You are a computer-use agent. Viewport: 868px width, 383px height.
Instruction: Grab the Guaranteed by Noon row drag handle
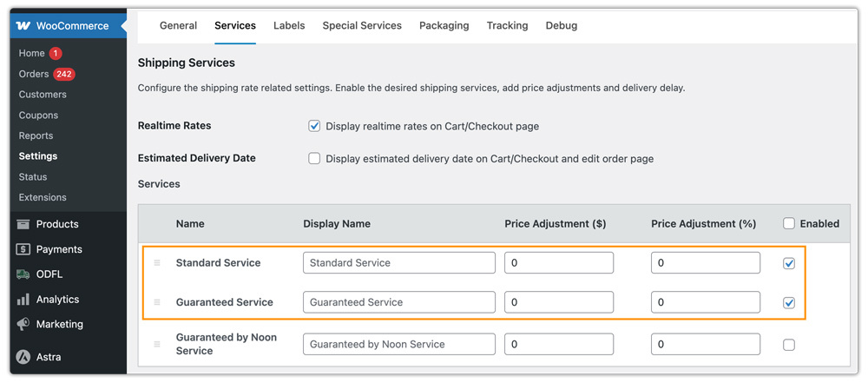tap(156, 344)
